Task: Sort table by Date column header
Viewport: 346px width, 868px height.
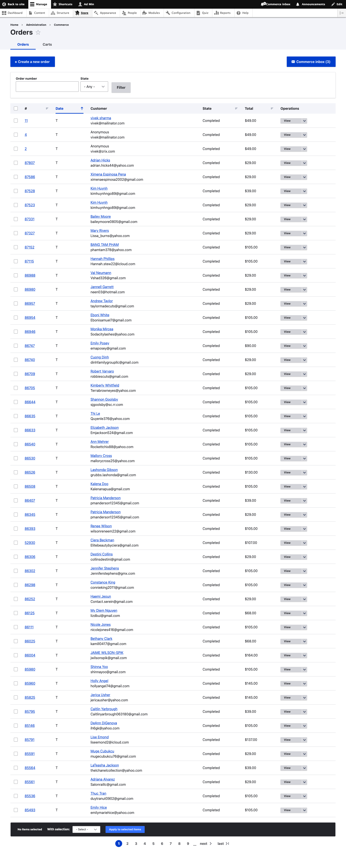Action: (59, 108)
